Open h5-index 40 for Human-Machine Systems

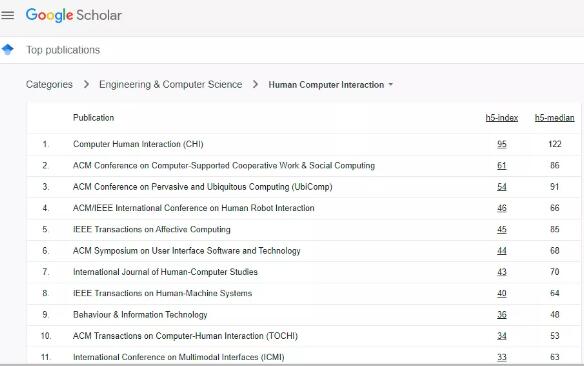click(502, 293)
